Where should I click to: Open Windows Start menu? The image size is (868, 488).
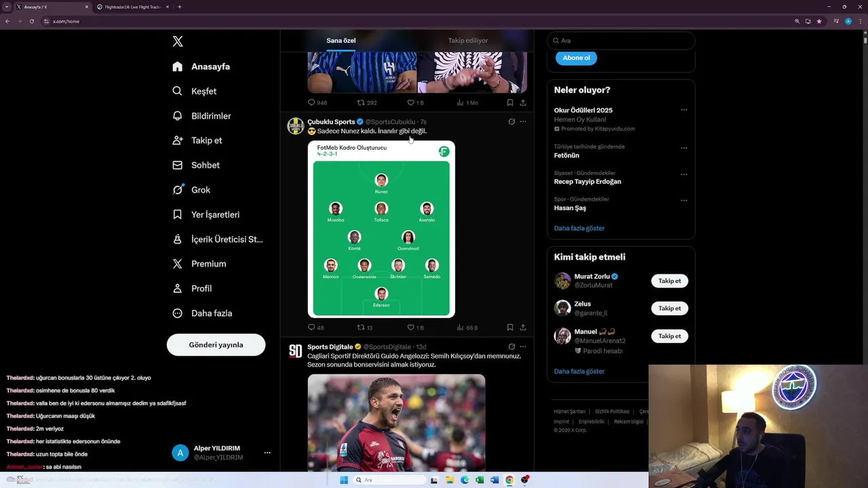[343, 480]
